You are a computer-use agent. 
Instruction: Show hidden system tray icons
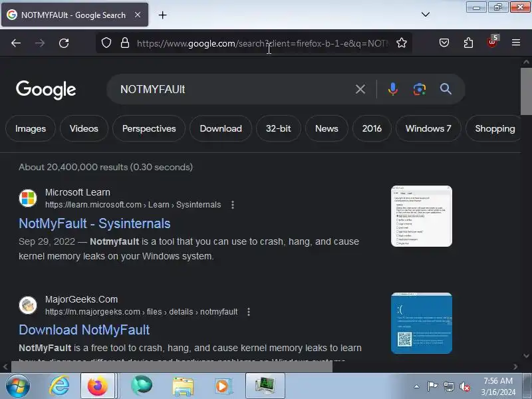(417, 386)
